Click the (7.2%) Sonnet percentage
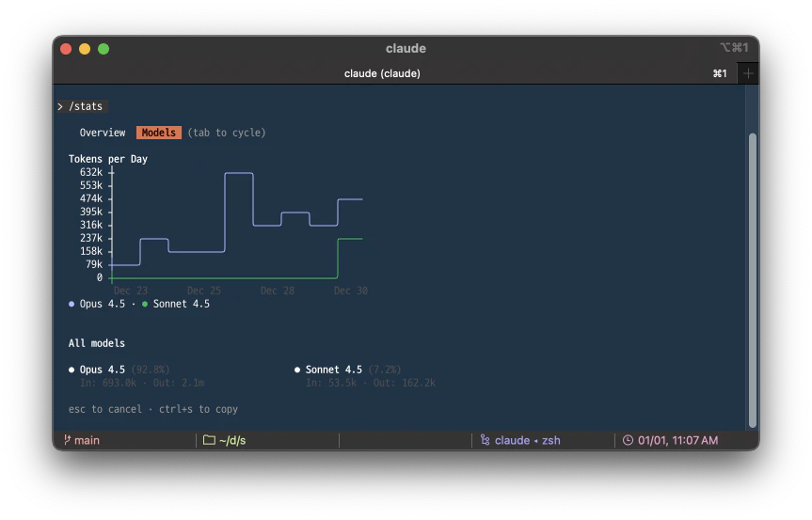The width and height of the screenshot is (812, 520). [385, 370]
